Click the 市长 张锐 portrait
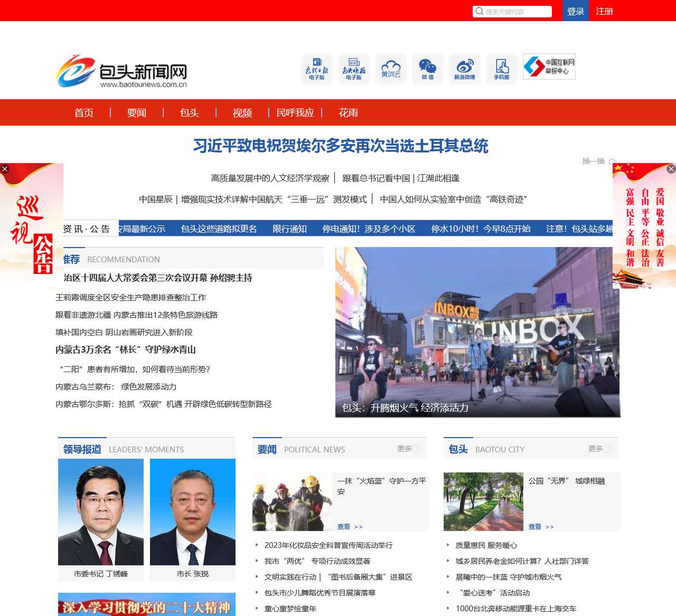Screen dimensions: 676x616 click(x=193, y=512)
